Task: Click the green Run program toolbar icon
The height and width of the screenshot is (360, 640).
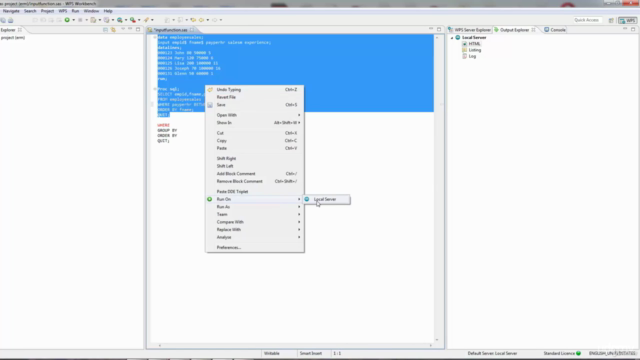Action: click(67, 20)
